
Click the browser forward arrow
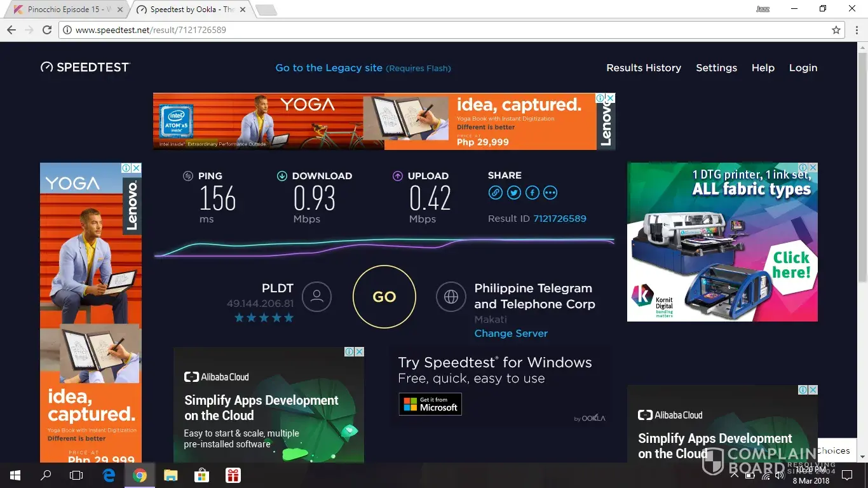click(x=29, y=30)
